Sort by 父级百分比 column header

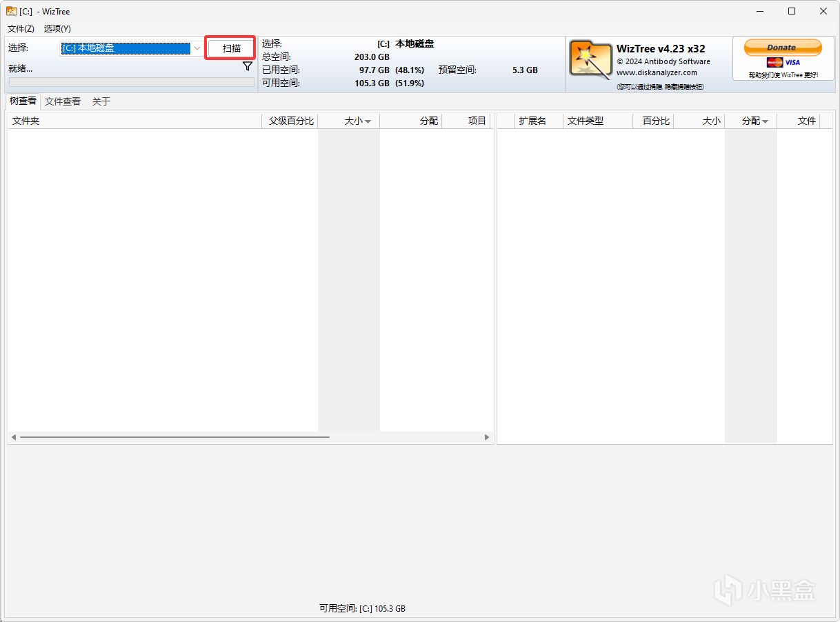[290, 121]
